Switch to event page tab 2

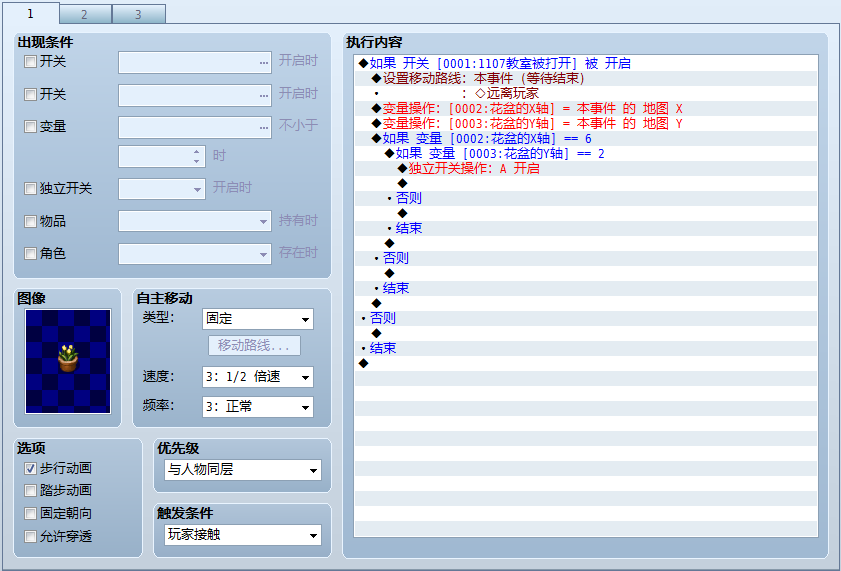[x=85, y=14]
